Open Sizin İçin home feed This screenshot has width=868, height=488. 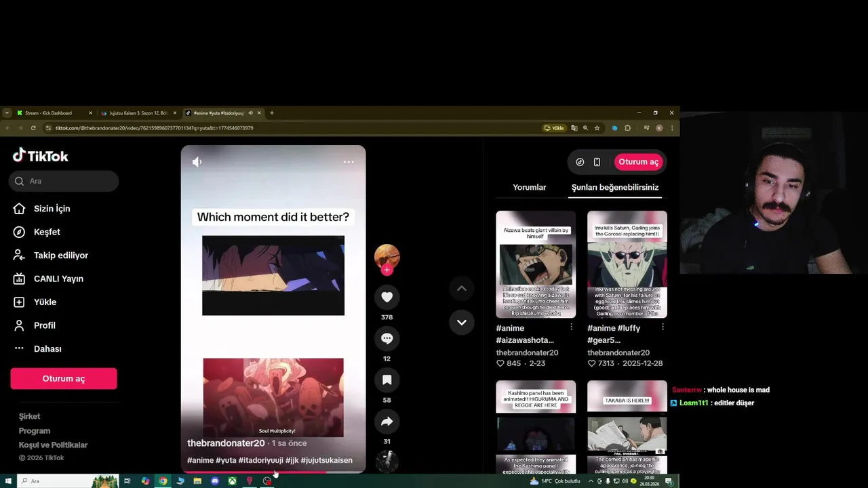42,209
